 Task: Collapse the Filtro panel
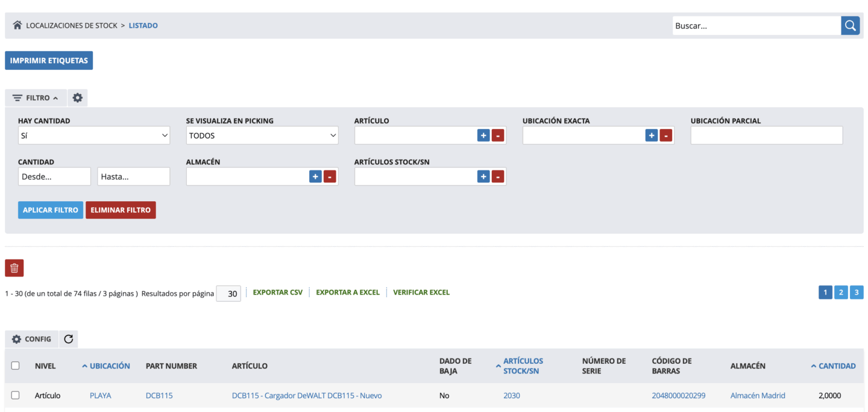36,98
